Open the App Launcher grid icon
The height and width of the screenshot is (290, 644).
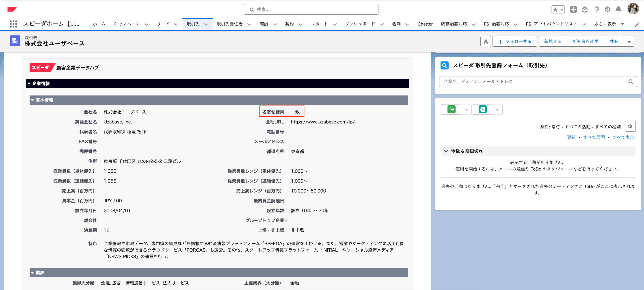[x=13, y=24]
